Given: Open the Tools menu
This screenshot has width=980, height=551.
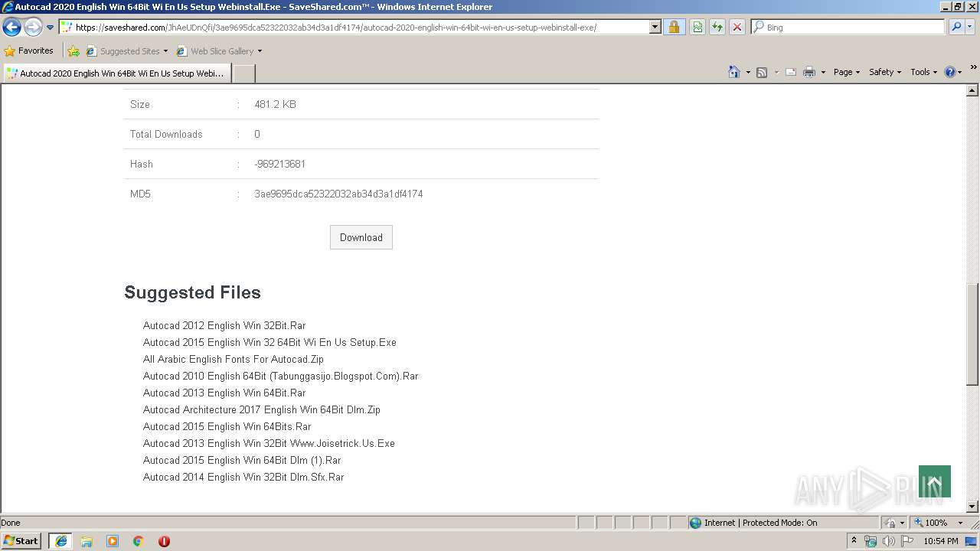Looking at the screenshot, I should 923,72.
